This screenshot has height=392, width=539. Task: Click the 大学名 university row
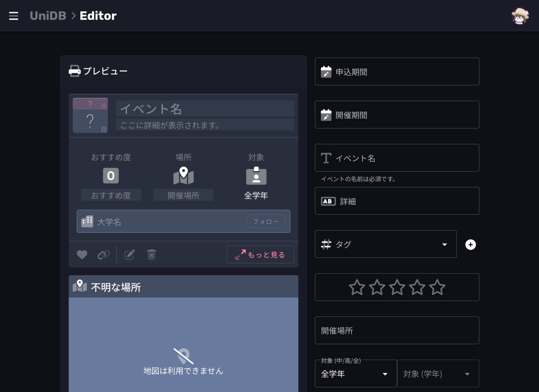coord(183,221)
